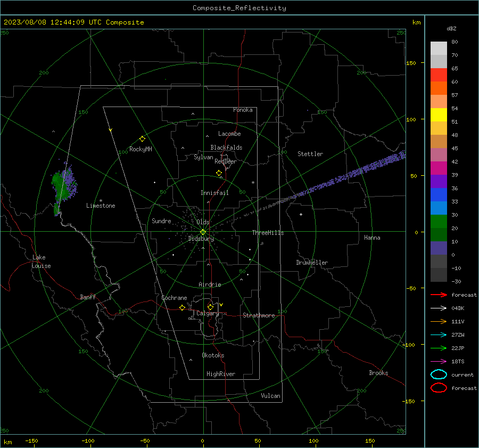
Task: Click the Limestone label
Action: 101,206
